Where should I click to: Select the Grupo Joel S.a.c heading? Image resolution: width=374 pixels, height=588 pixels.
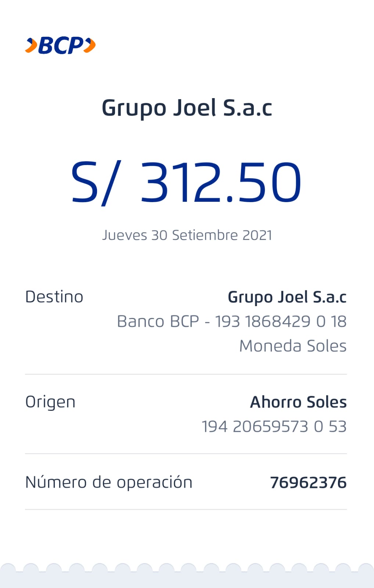187,108
